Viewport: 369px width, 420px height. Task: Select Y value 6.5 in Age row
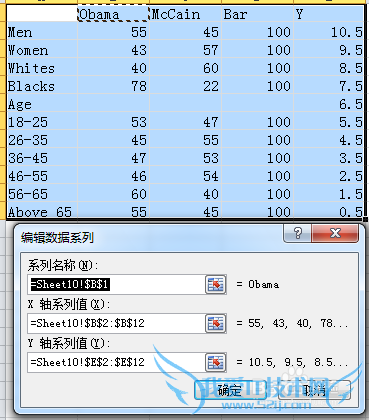(329, 104)
